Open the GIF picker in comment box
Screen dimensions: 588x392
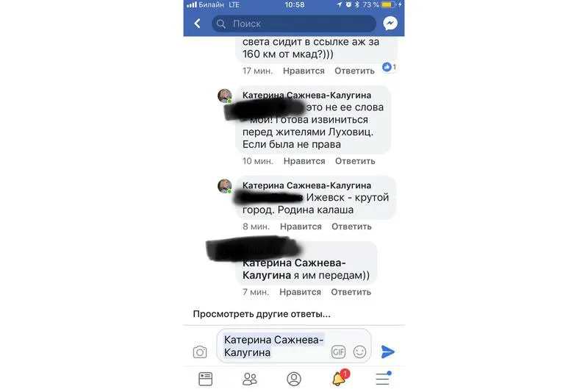coord(338,352)
